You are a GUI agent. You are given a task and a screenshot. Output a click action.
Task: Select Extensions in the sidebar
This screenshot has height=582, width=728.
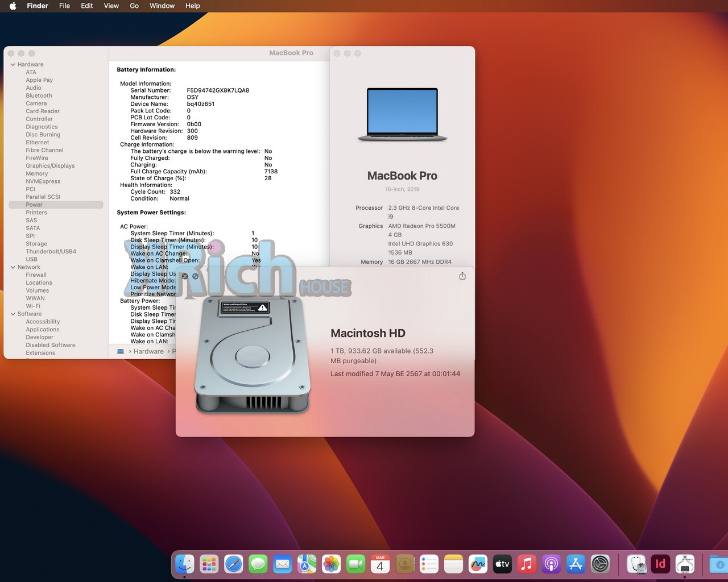[x=40, y=353]
